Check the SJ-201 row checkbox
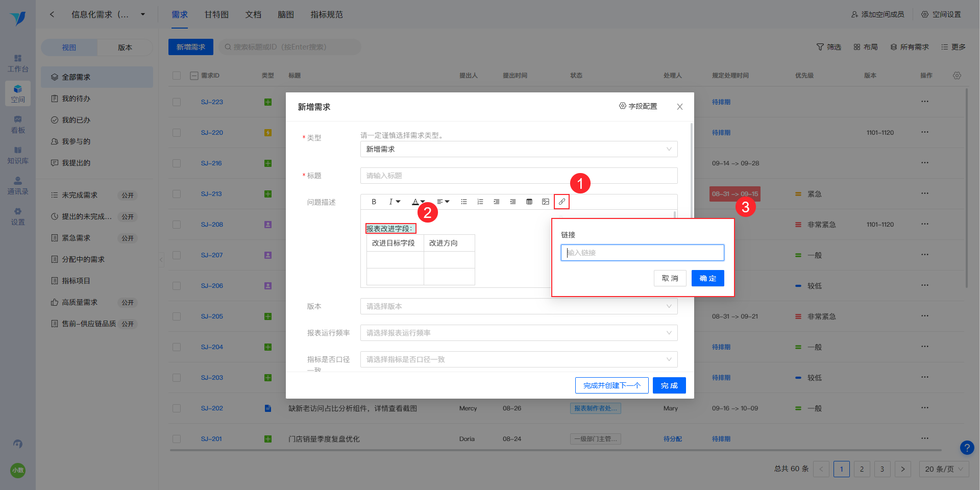Screen dimensions: 980x490 coord(177,439)
